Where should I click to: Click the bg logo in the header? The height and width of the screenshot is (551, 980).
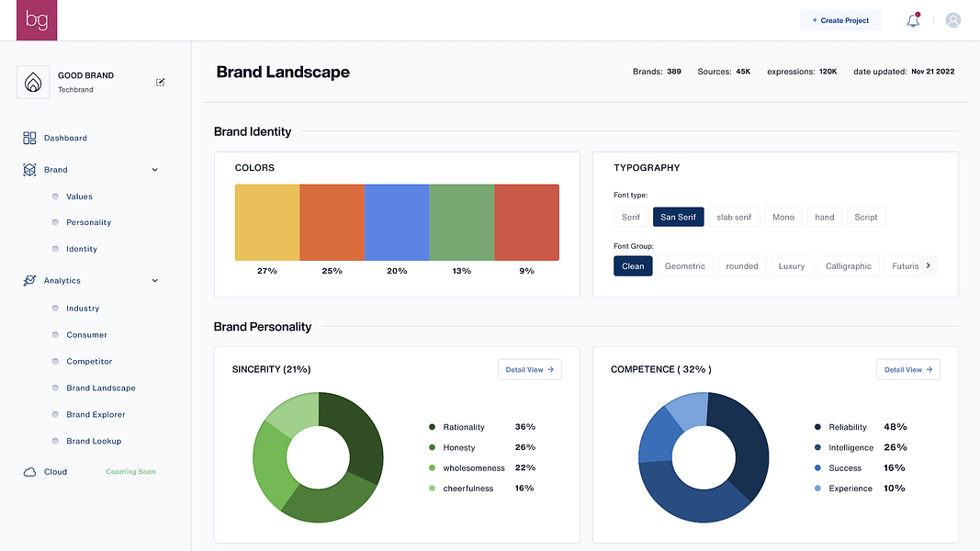(37, 20)
